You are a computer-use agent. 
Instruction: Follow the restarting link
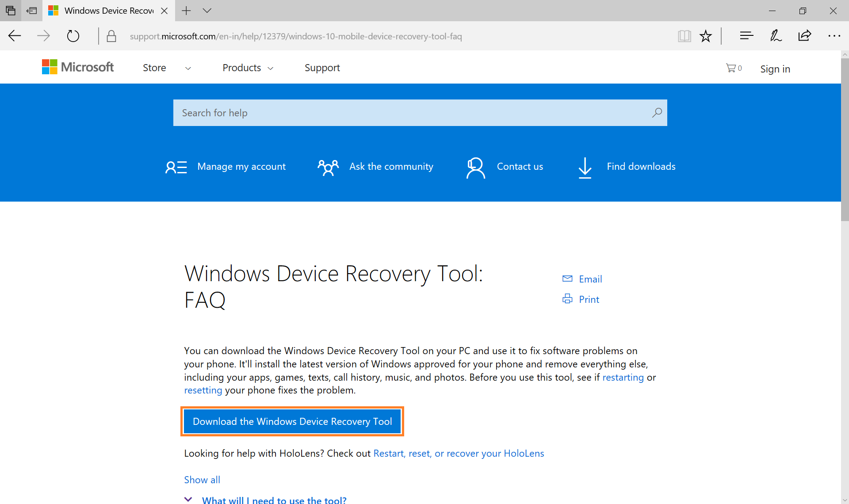pyautogui.click(x=623, y=377)
